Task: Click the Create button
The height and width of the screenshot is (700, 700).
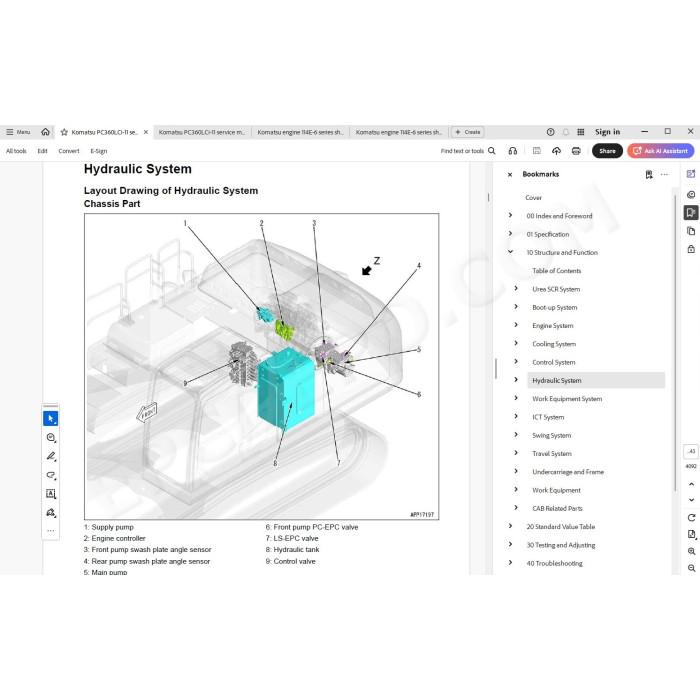Action: (x=467, y=132)
